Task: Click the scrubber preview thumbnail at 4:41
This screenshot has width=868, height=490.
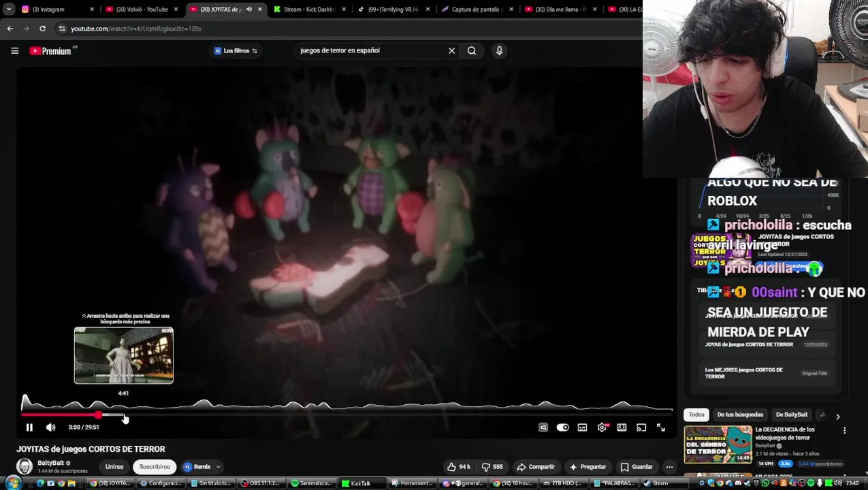Action: [x=123, y=355]
